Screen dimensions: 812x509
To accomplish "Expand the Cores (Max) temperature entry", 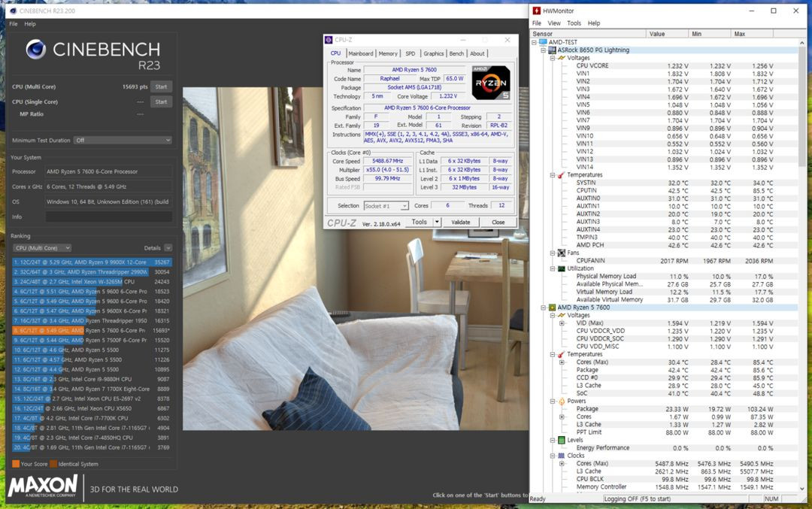I will pos(562,362).
